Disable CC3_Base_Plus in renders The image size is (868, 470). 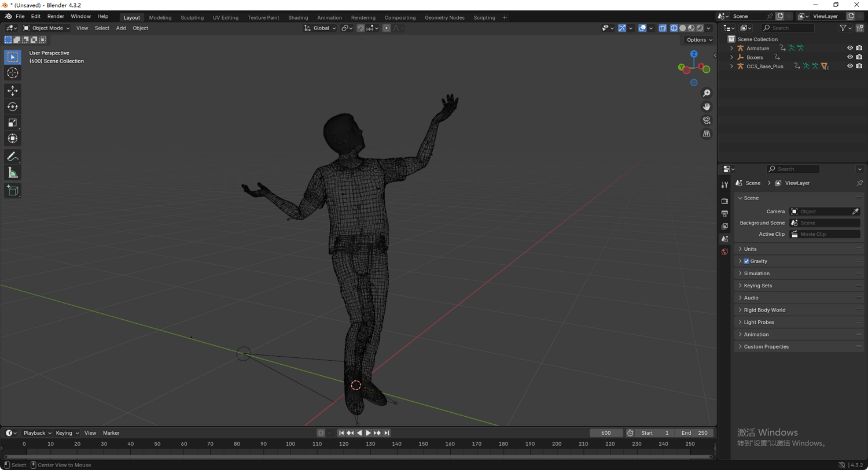pyautogui.click(x=859, y=66)
